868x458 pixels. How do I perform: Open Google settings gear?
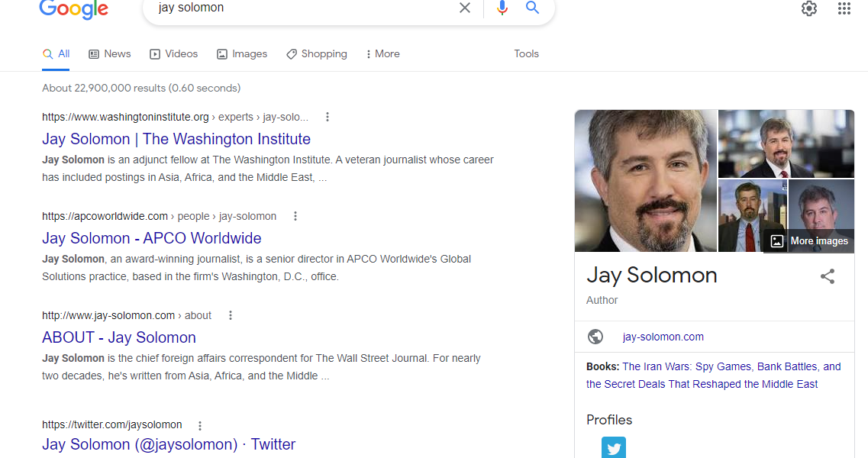click(809, 8)
